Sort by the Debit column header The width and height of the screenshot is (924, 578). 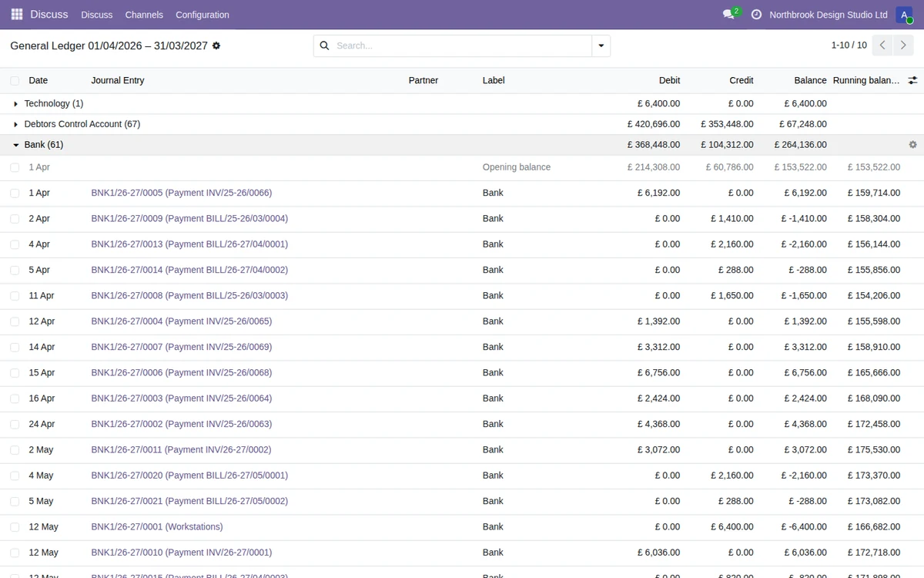pos(669,80)
